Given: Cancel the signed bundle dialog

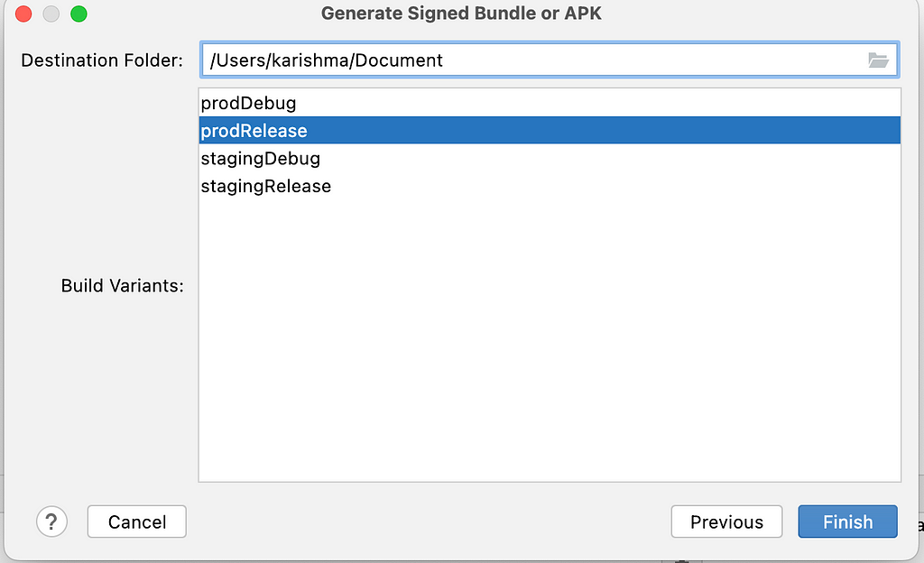Looking at the screenshot, I should [137, 521].
